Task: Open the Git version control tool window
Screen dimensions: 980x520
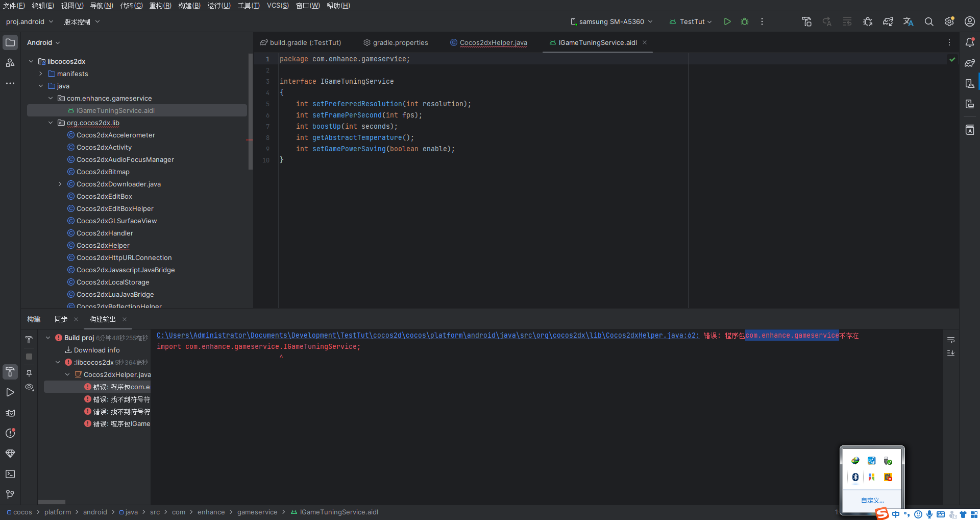Action: pyautogui.click(x=10, y=494)
